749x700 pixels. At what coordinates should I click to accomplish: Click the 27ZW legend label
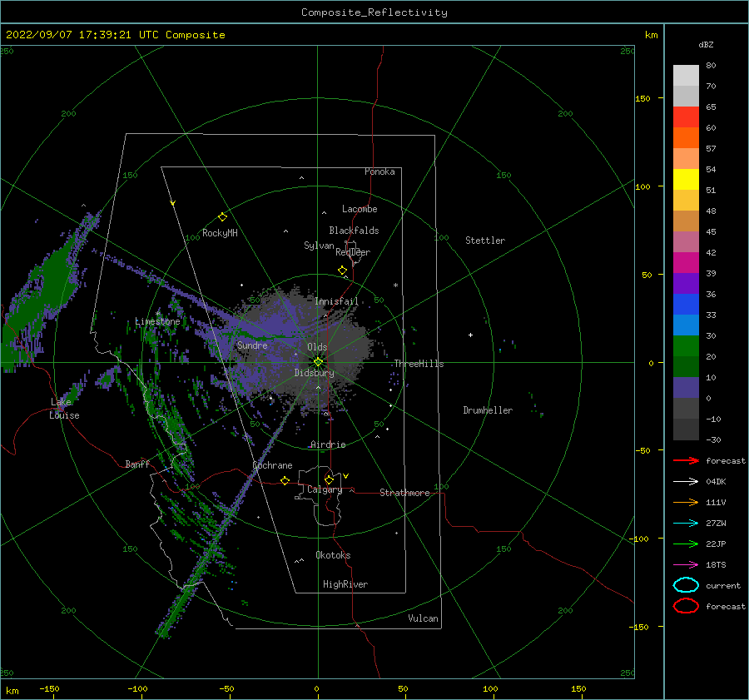(x=716, y=524)
